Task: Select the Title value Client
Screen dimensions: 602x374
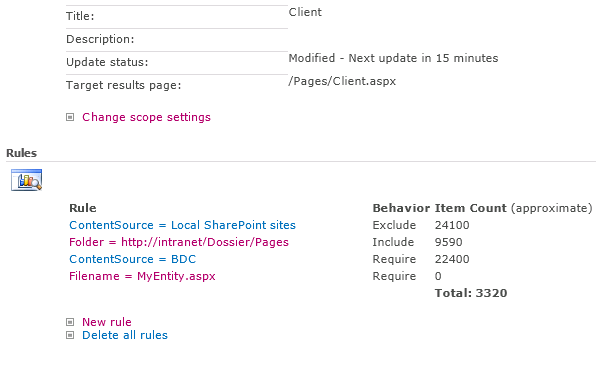Action: 305,12
